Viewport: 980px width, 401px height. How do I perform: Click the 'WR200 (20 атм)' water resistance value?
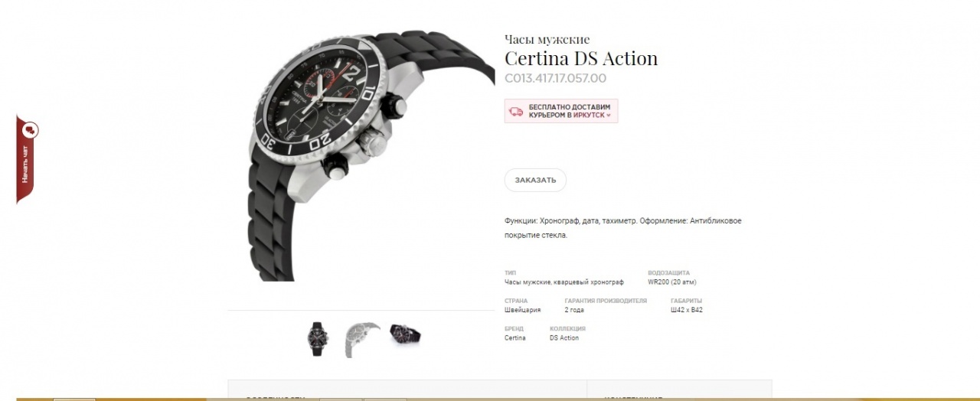pos(671,282)
